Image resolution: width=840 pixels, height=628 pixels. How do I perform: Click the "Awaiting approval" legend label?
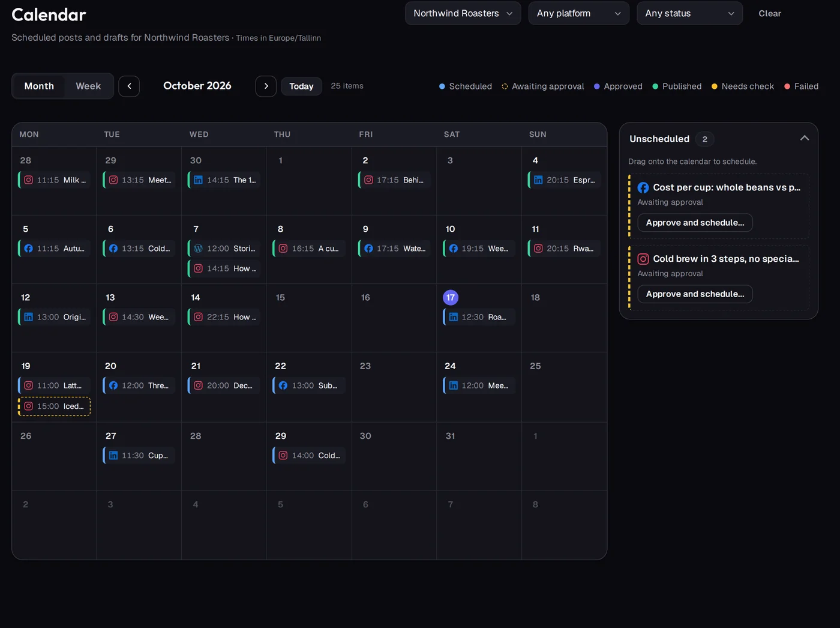(548, 86)
